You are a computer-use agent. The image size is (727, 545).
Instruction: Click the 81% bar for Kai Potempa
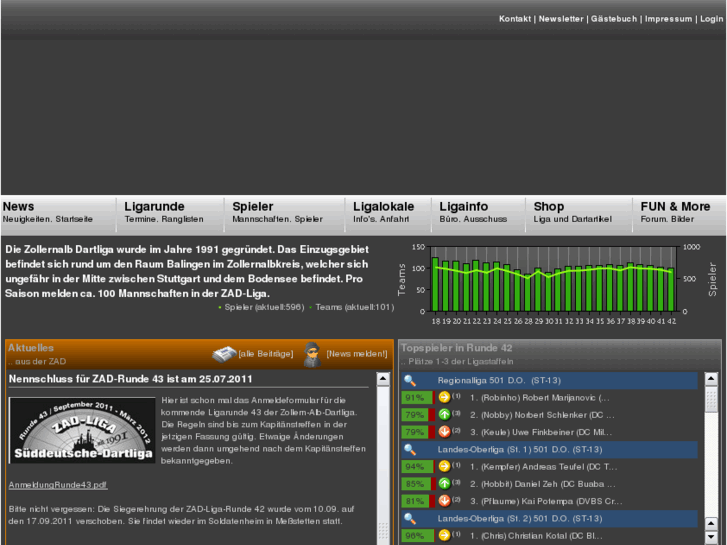pyautogui.click(x=418, y=501)
